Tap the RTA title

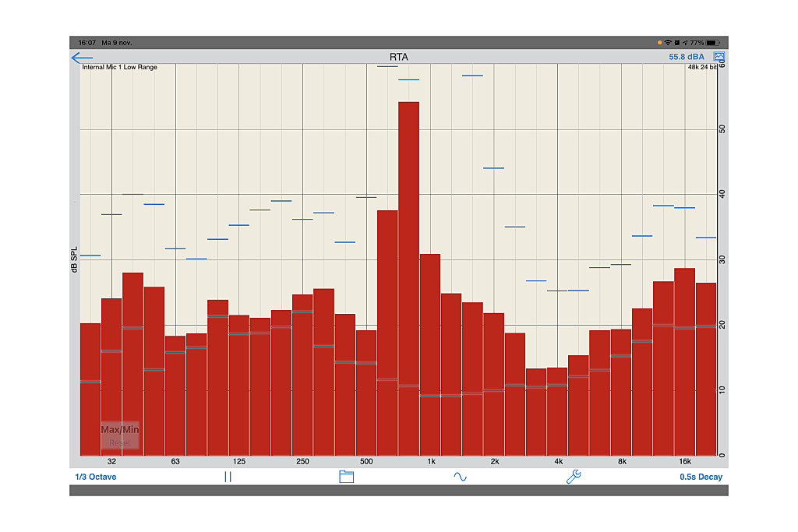[398, 57]
